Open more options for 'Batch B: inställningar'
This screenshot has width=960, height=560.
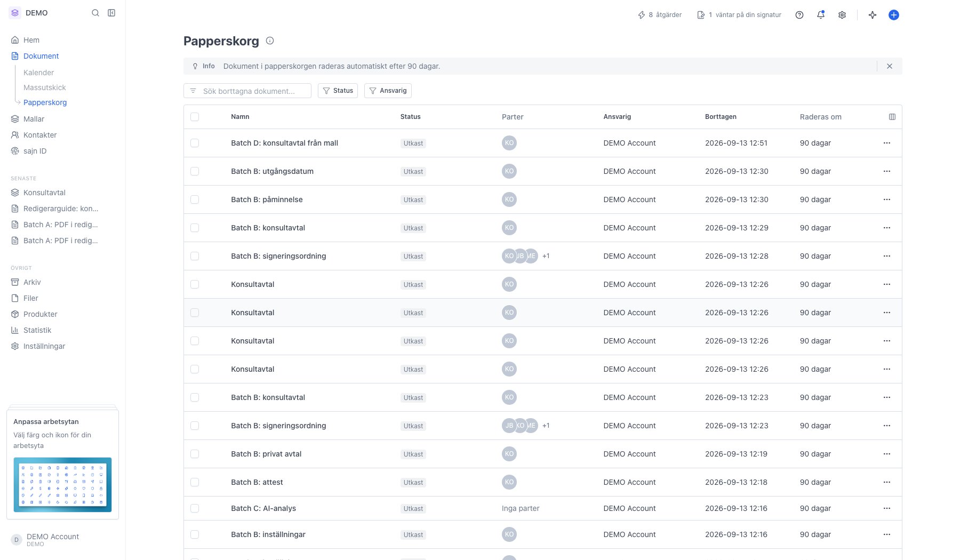887,534
